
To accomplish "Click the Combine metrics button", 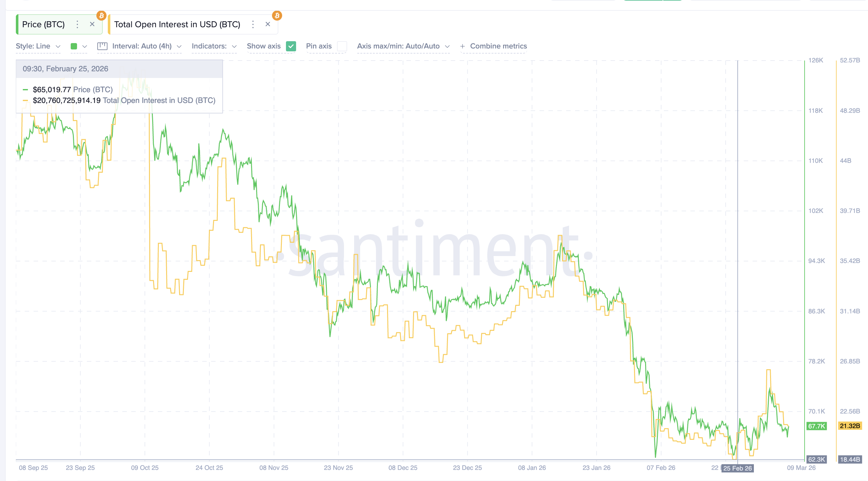I will (x=498, y=46).
